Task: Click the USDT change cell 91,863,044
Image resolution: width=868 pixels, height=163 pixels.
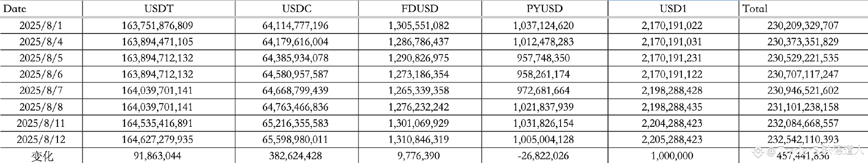Action: [159, 156]
